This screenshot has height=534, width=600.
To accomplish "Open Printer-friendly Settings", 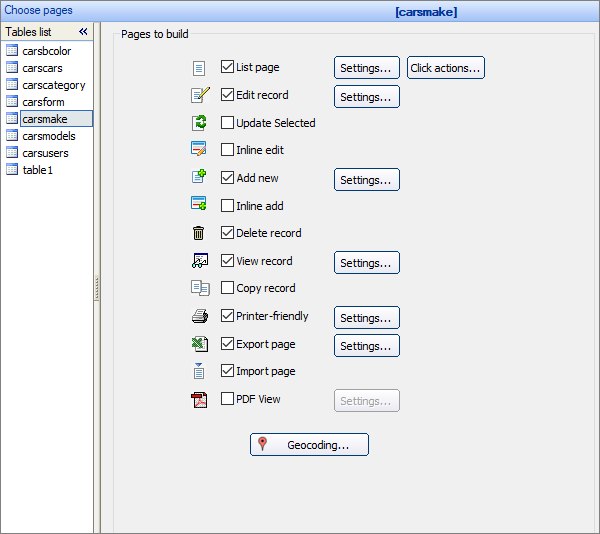I will click(367, 317).
